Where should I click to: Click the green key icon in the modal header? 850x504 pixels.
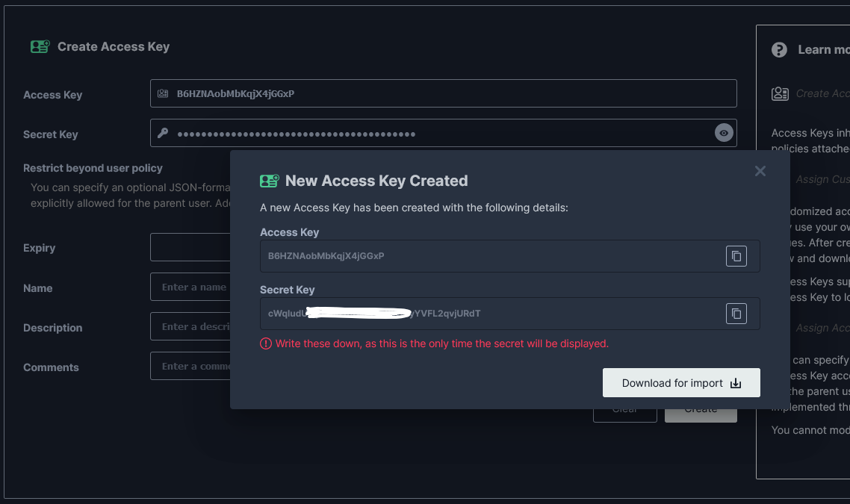click(x=270, y=180)
